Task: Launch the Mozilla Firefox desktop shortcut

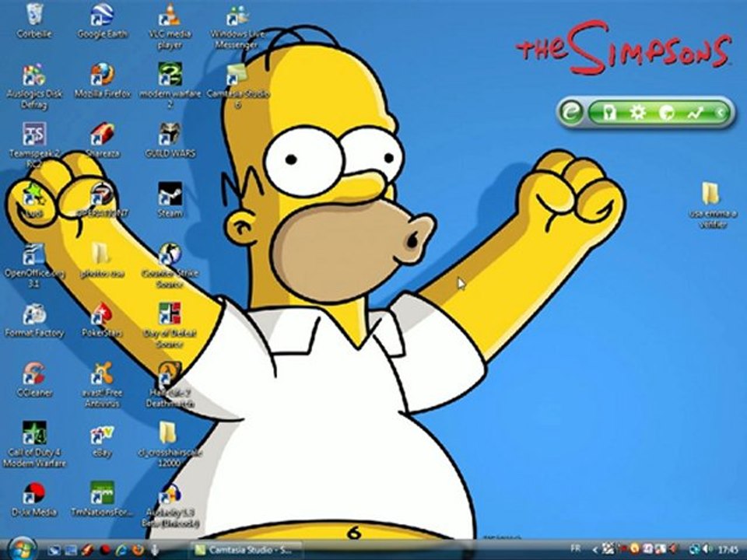Action: [x=102, y=81]
